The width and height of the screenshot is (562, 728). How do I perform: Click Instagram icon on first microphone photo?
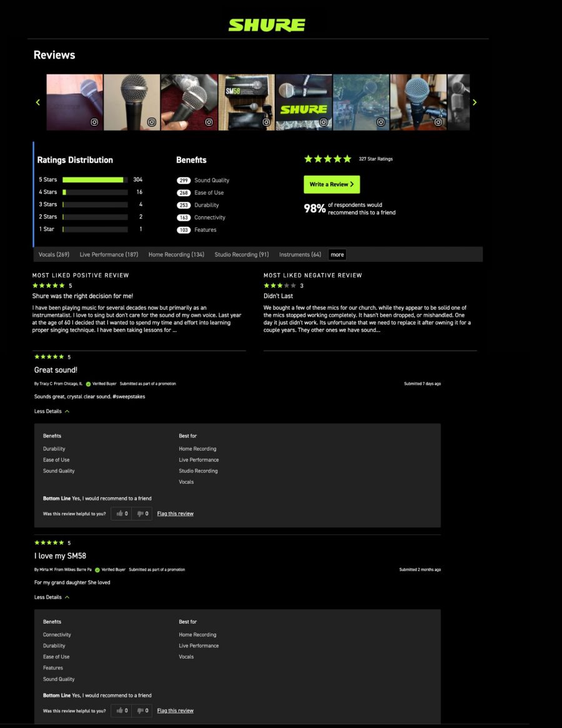click(x=94, y=122)
